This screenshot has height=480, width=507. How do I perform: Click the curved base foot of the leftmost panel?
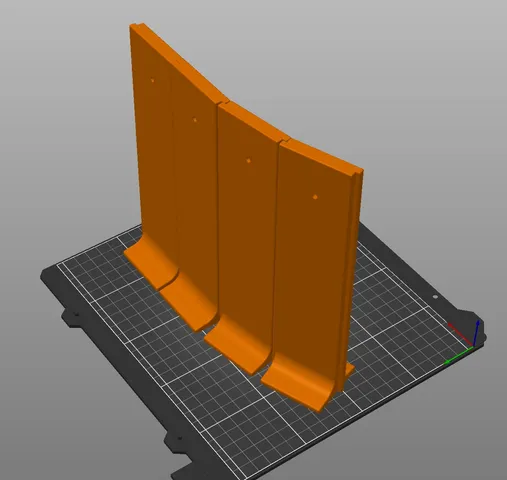(x=150, y=263)
